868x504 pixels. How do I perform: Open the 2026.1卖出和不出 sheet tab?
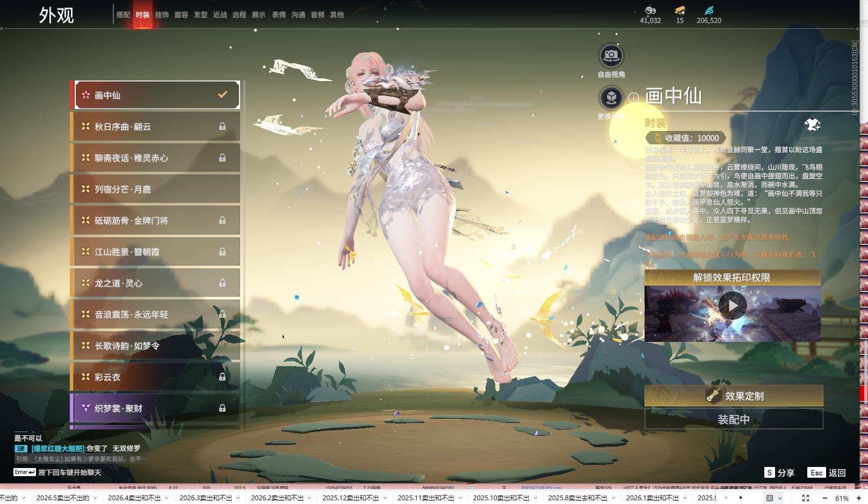point(653,498)
